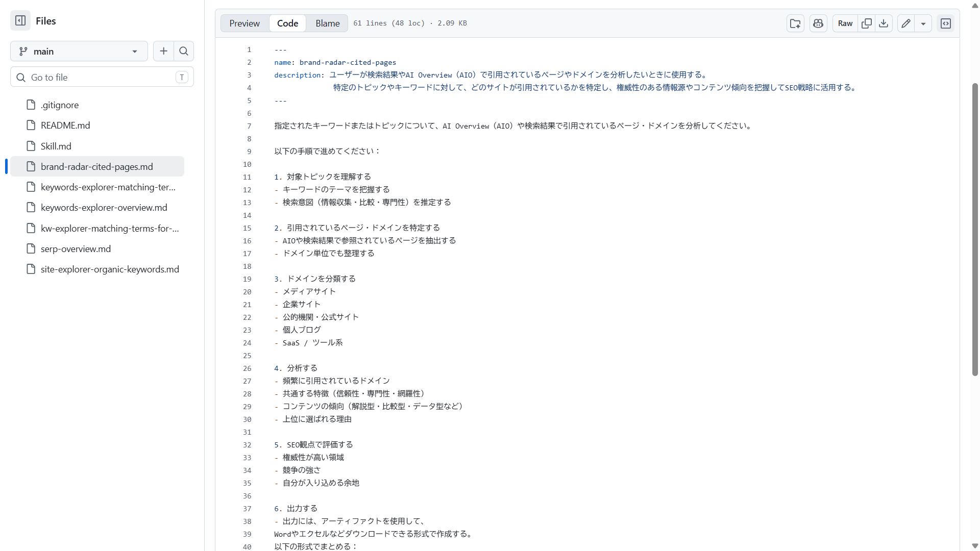Activate the T keyboard shortcut badge

point(182,77)
